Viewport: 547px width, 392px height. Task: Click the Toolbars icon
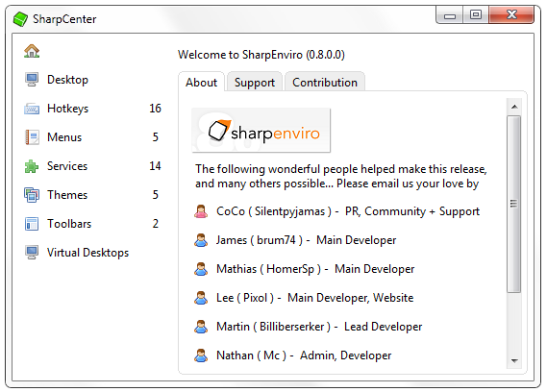coord(32,224)
